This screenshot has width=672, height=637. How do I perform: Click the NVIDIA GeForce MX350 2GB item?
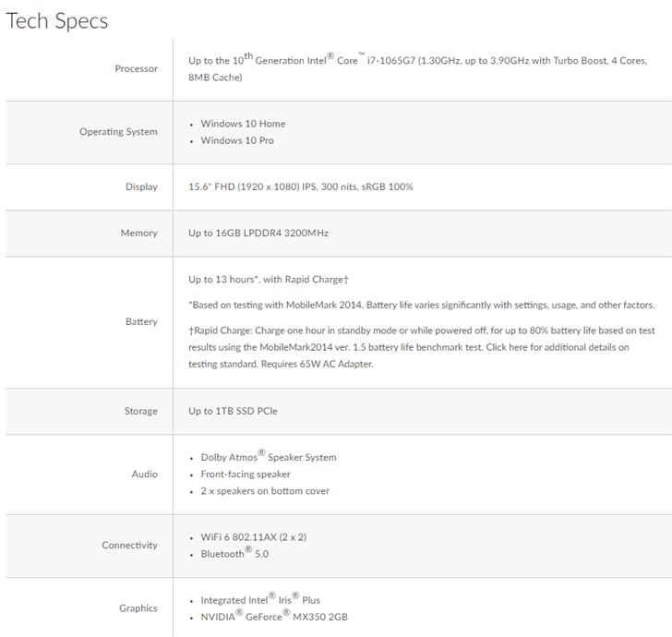point(274,617)
